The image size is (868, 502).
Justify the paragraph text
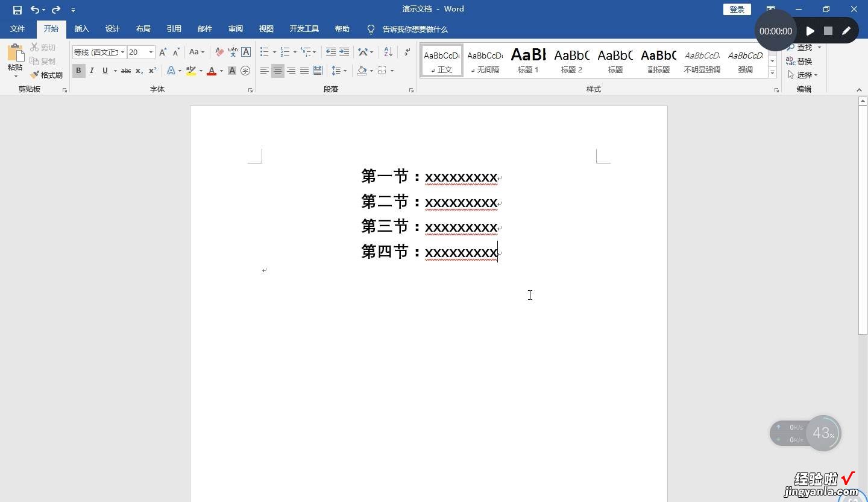click(x=304, y=71)
